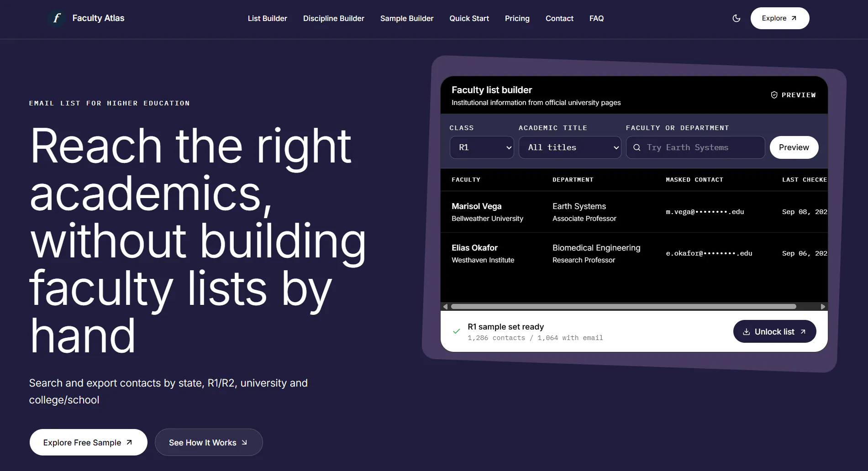Click the search magnifier icon in department field
Image resolution: width=868 pixels, height=471 pixels.
coord(637,147)
